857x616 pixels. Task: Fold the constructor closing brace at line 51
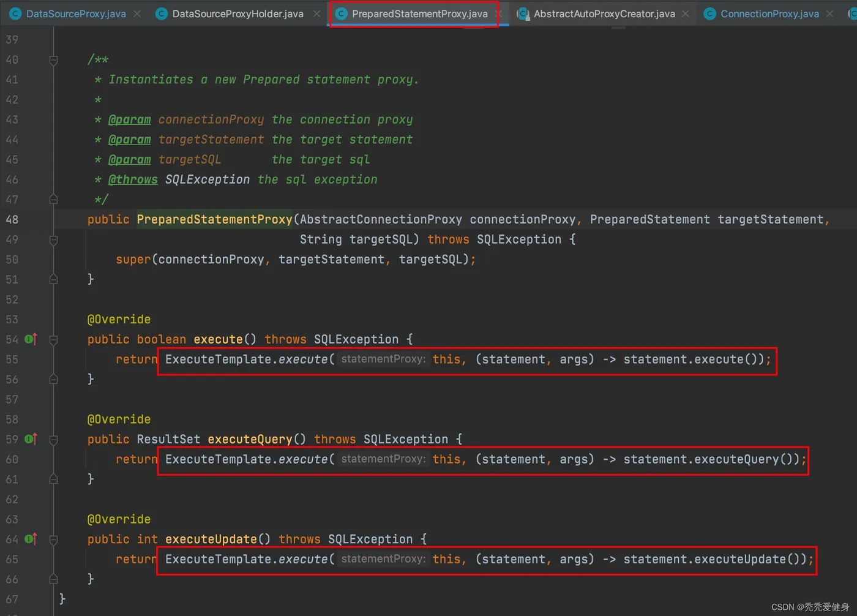tap(53, 279)
